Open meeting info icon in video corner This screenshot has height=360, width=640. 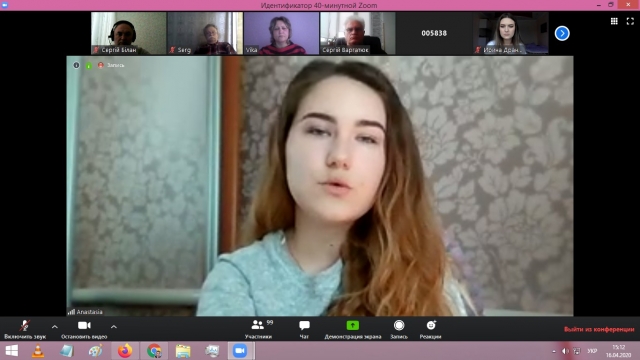76,65
